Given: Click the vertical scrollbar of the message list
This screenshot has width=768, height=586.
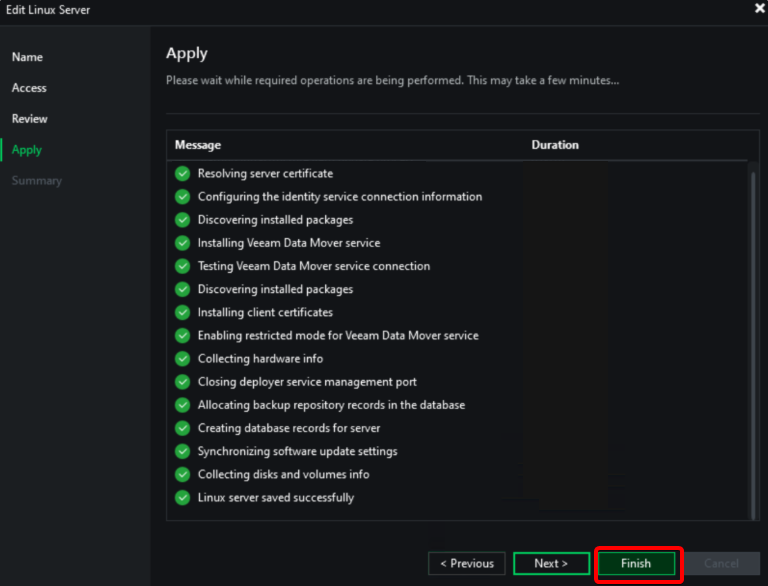Looking at the screenshot, I should (x=753, y=340).
